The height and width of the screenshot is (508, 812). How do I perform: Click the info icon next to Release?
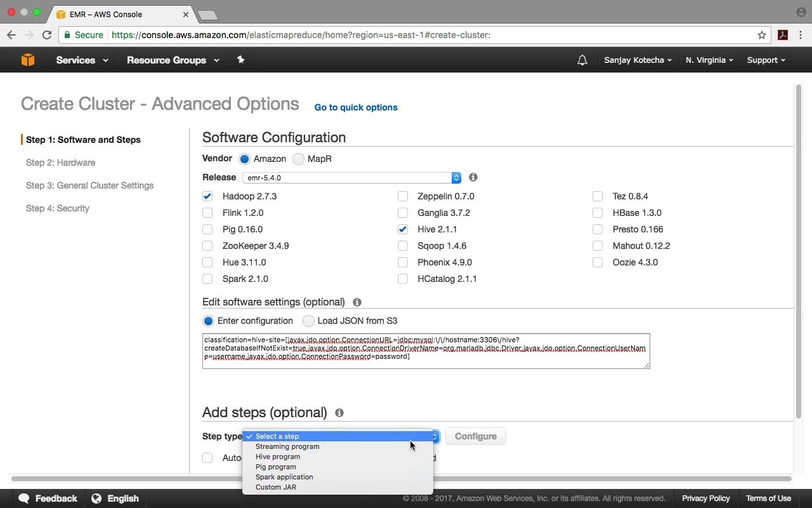[473, 177]
